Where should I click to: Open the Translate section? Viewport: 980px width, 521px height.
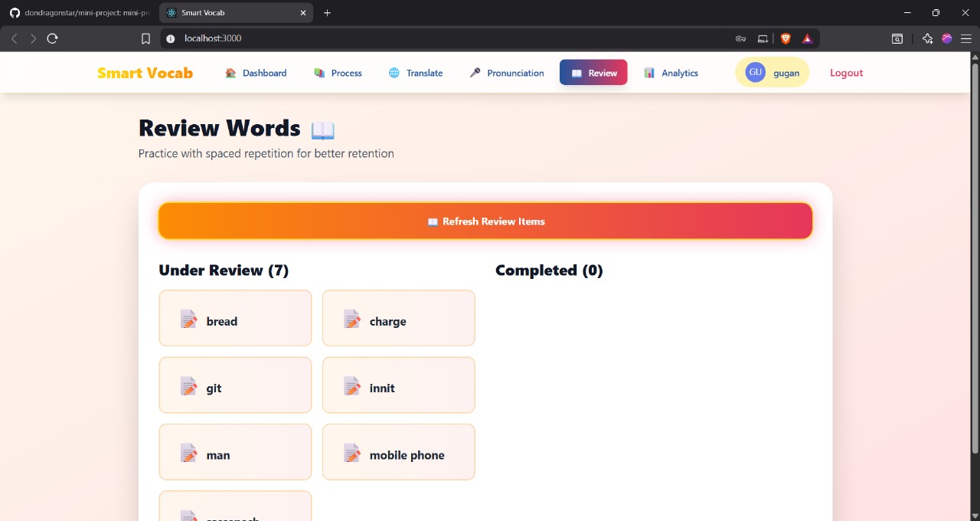click(416, 73)
